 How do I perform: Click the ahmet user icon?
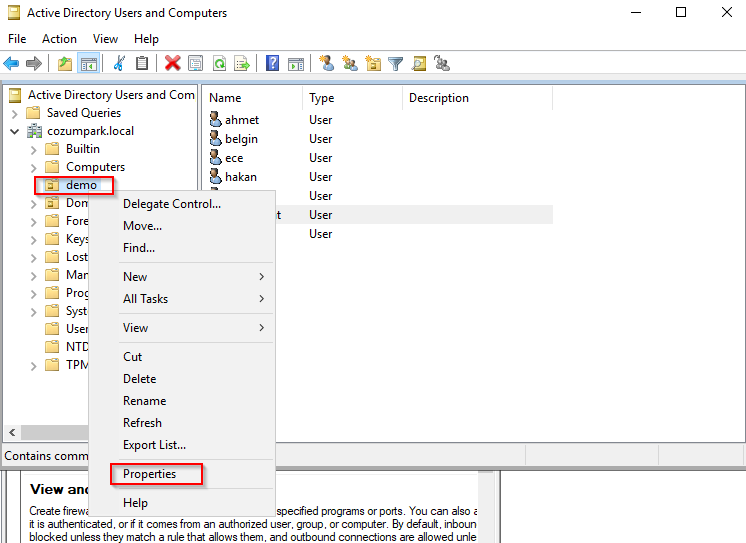[216, 119]
